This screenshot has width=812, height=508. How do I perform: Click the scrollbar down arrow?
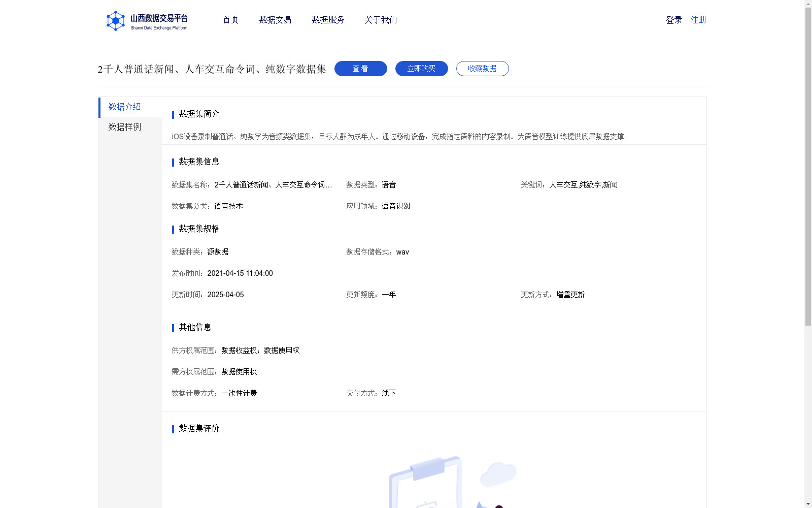pos(808,504)
